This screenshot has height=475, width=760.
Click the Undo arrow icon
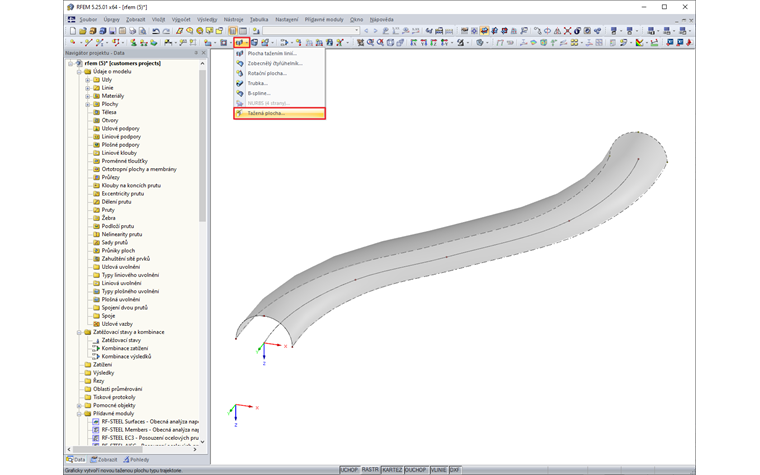click(x=156, y=31)
